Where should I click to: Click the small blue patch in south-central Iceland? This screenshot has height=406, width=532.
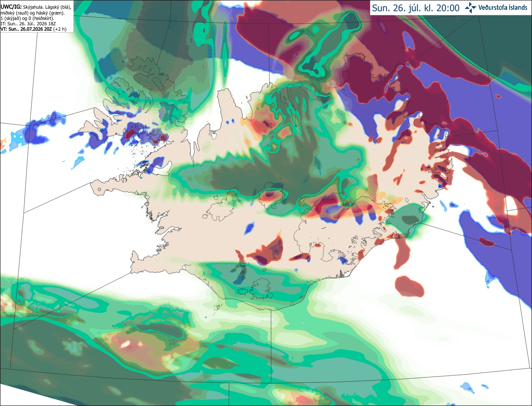point(249,227)
